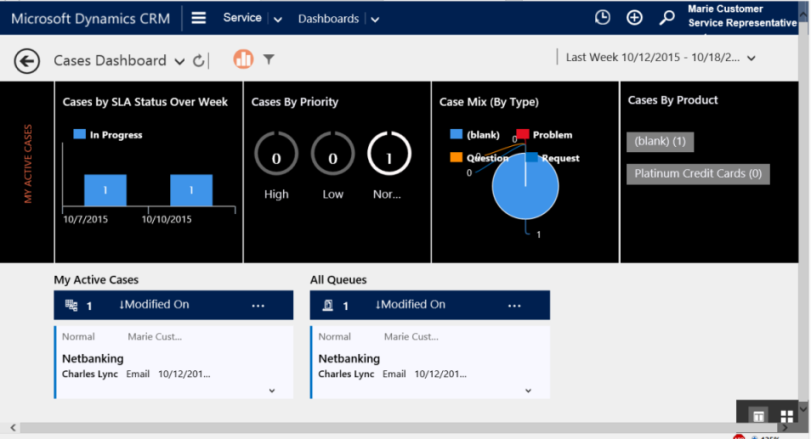Open the hamburger navigation menu
This screenshot has height=439, width=811.
[x=199, y=18]
